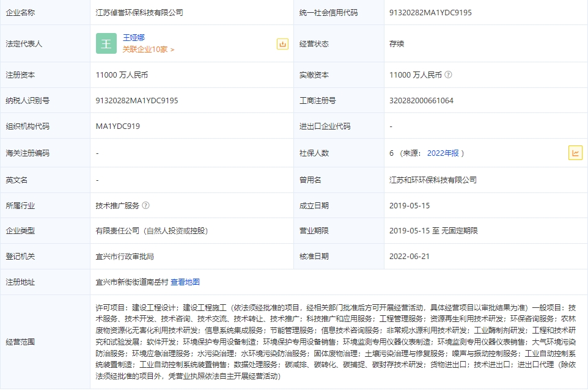This screenshot has width=588, height=391.
Task: Click organization code MA1YDC919
Action: (117, 126)
